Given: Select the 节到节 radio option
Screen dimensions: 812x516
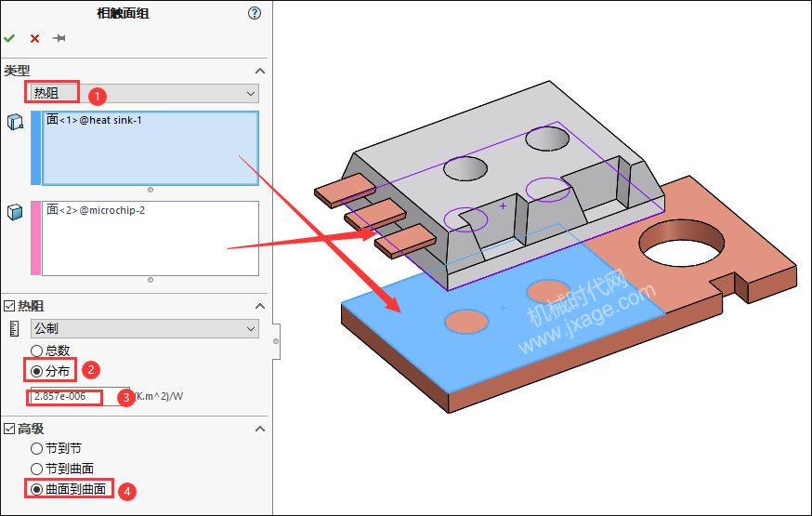Looking at the screenshot, I should point(36,448).
